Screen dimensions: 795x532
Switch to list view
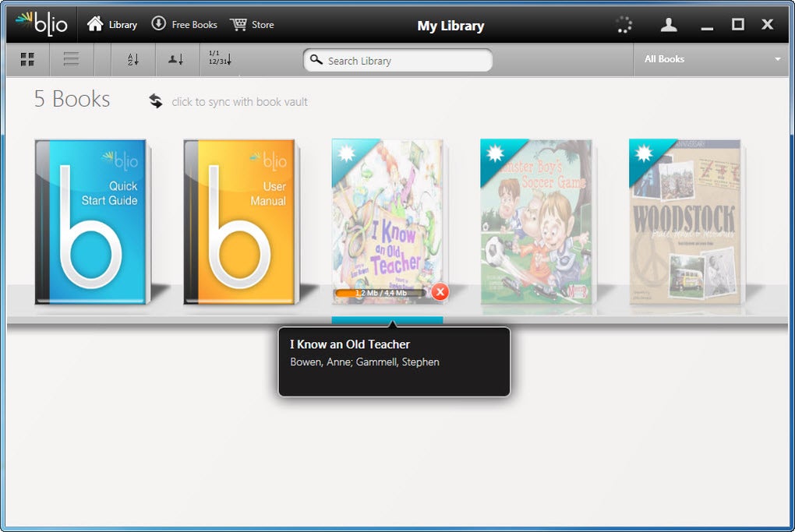coord(71,59)
